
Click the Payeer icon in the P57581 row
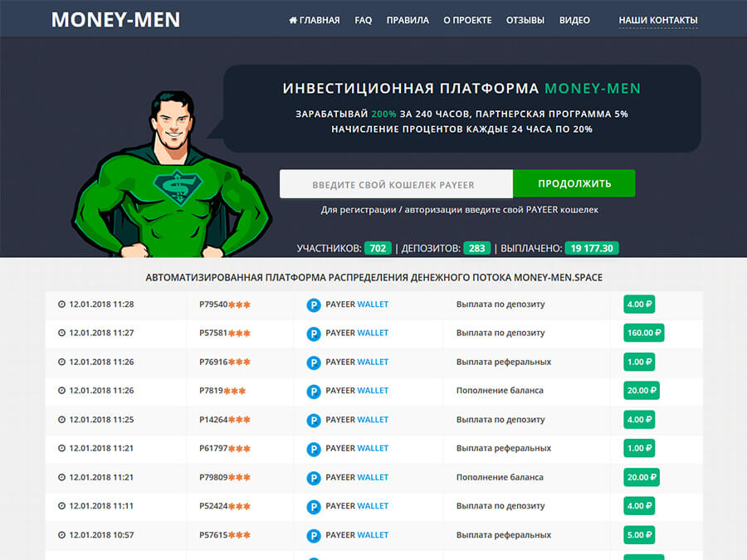click(x=314, y=334)
